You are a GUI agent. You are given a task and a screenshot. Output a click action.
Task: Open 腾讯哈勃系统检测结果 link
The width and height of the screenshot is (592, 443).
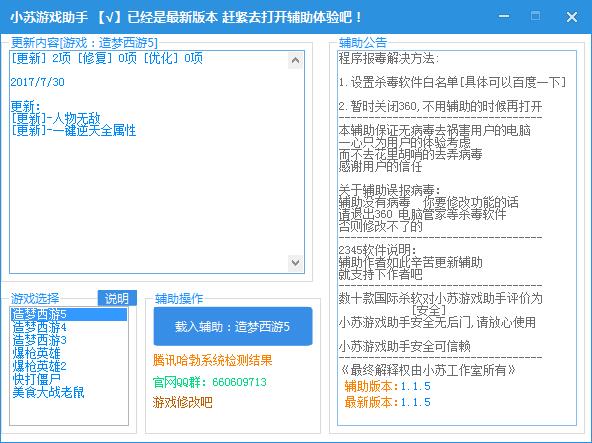point(213,360)
